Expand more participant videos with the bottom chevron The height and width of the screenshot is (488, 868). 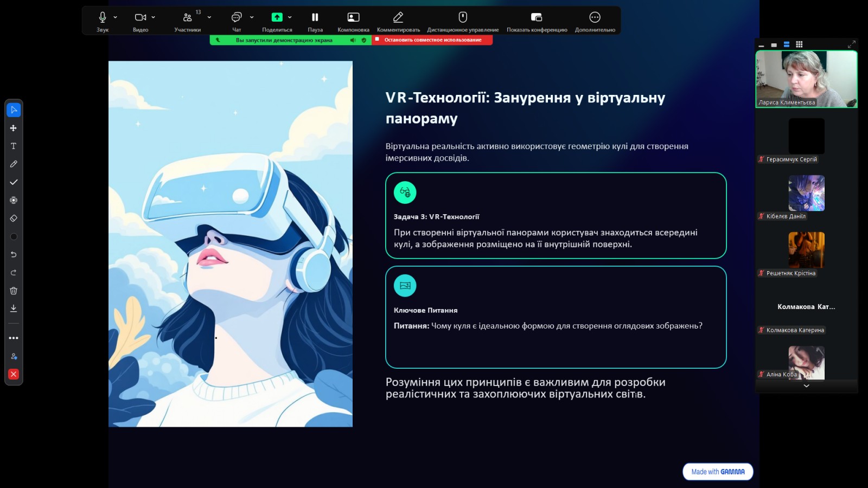coord(806,386)
